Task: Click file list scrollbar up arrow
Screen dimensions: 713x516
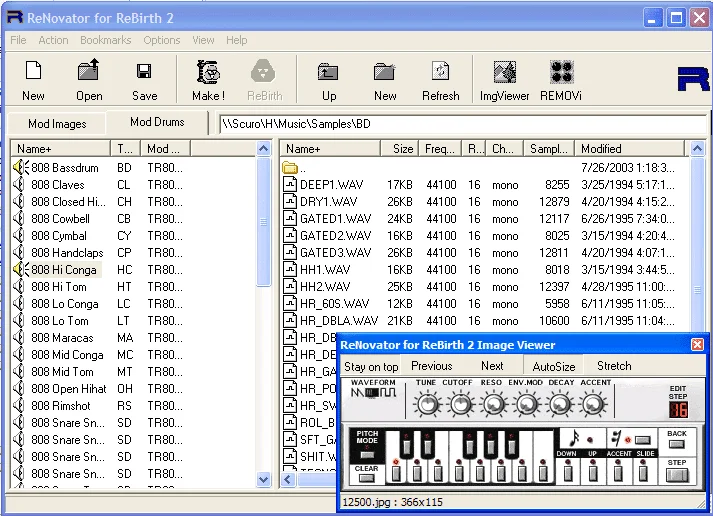Action: (698, 149)
